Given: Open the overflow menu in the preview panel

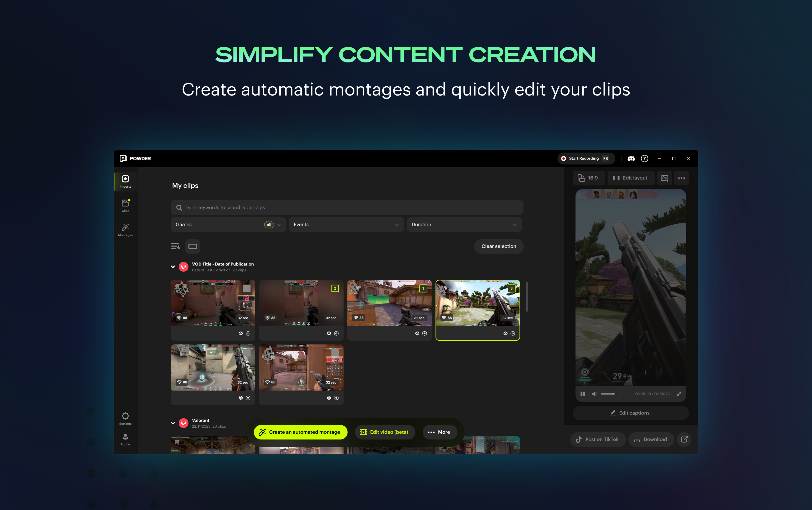Looking at the screenshot, I should [x=682, y=178].
